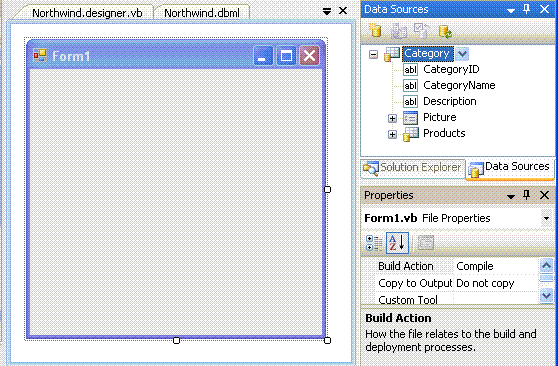Click the bottom-right corner resize handle
The width and height of the screenshot is (558, 366).
pos(327,341)
